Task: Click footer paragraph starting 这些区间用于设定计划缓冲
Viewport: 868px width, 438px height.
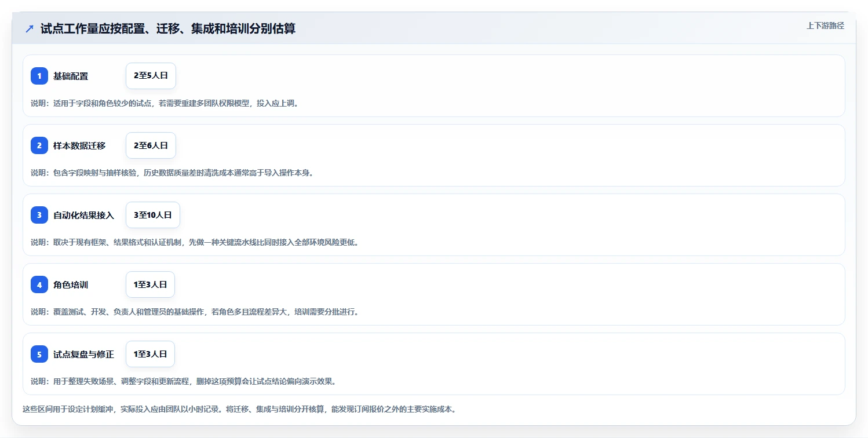Action: (239, 409)
